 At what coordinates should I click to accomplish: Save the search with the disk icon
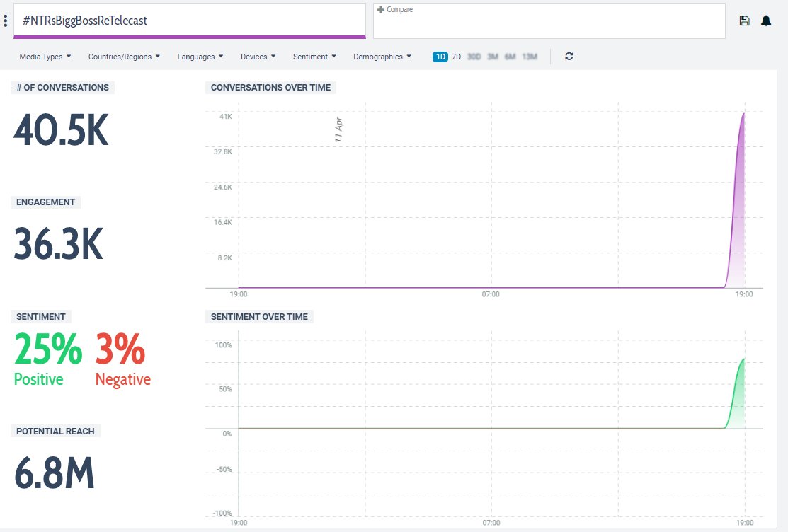coord(744,21)
